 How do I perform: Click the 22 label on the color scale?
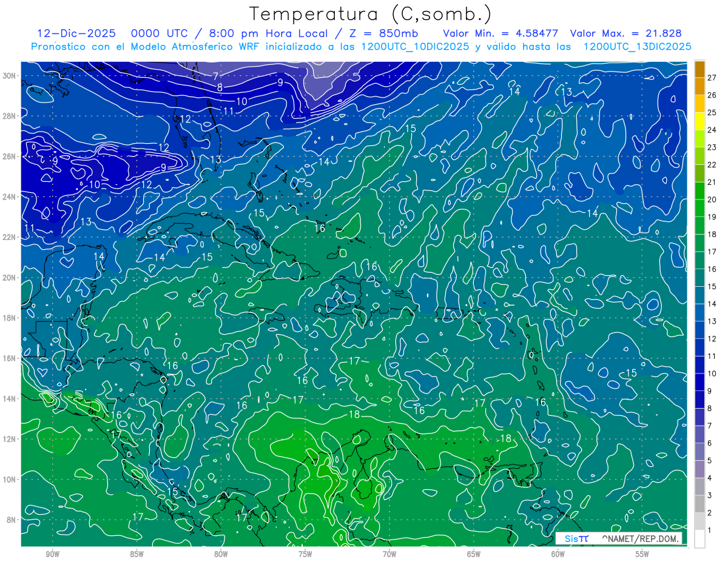(712, 164)
